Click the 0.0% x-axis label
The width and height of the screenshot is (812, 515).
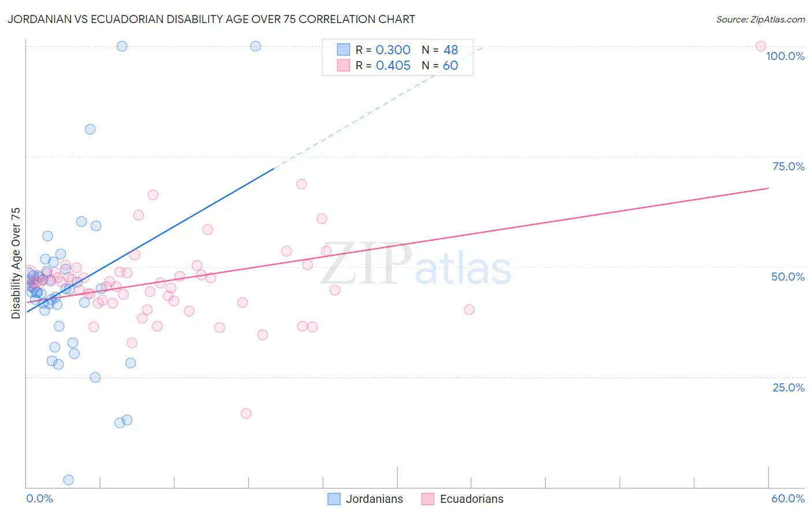(x=39, y=498)
